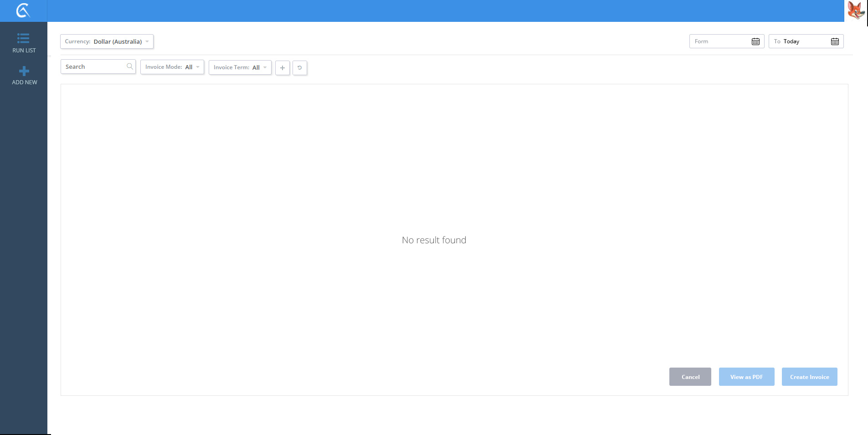Click the app logo in top-left corner
Screen dimensions: 868x435
tap(23, 10)
